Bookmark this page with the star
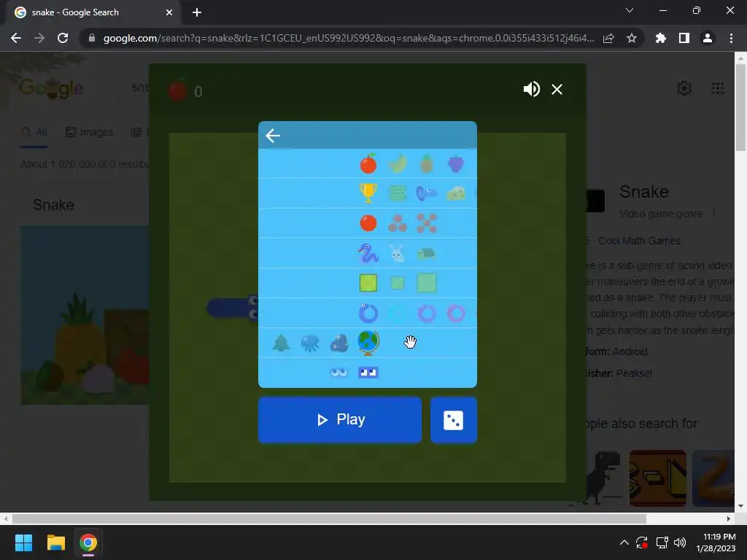Image resolution: width=747 pixels, height=560 pixels. click(632, 38)
